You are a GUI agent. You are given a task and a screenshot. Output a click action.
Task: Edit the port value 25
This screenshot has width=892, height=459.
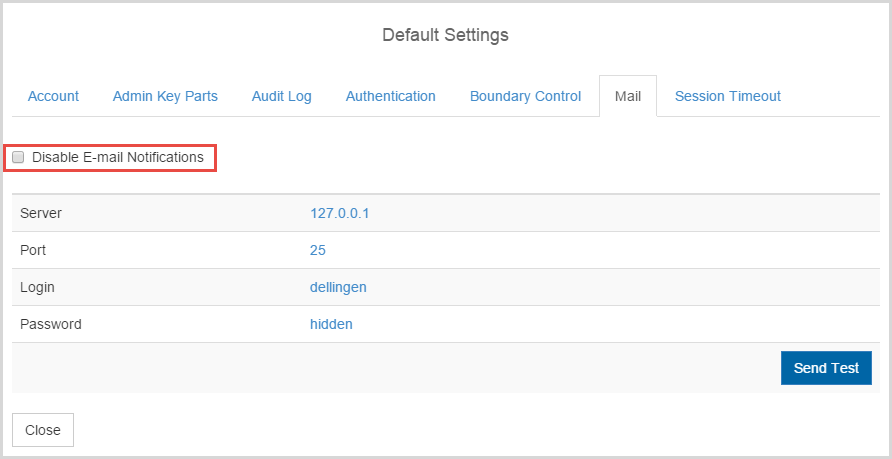(x=317, y=250)
